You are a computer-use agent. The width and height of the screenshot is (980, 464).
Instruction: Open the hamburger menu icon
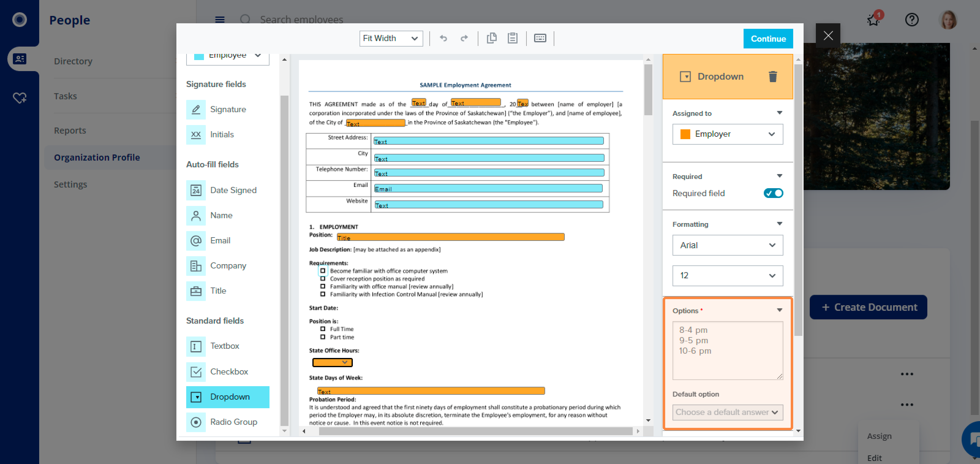tap(220, 19)
